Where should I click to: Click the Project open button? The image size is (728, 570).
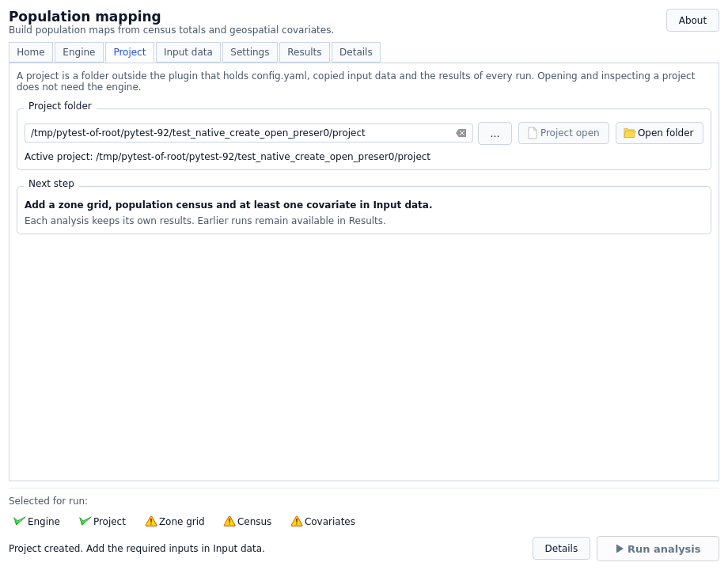(x=563, y=133)
